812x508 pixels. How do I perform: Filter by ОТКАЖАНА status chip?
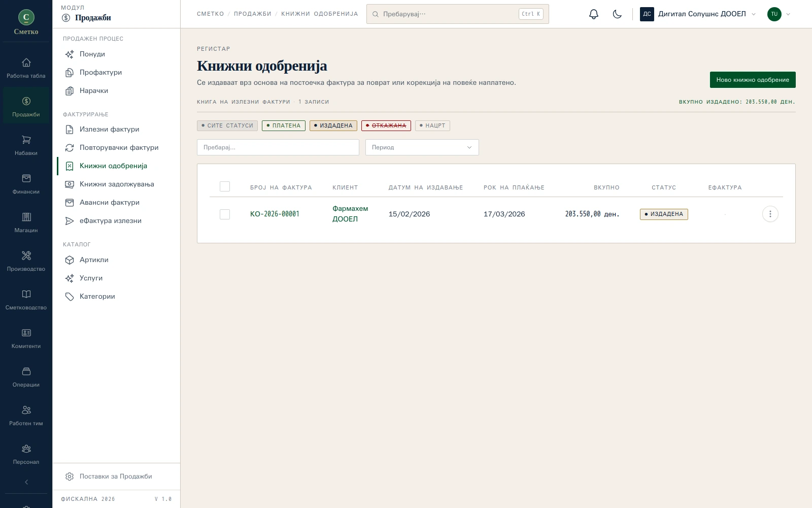[386, 125]
